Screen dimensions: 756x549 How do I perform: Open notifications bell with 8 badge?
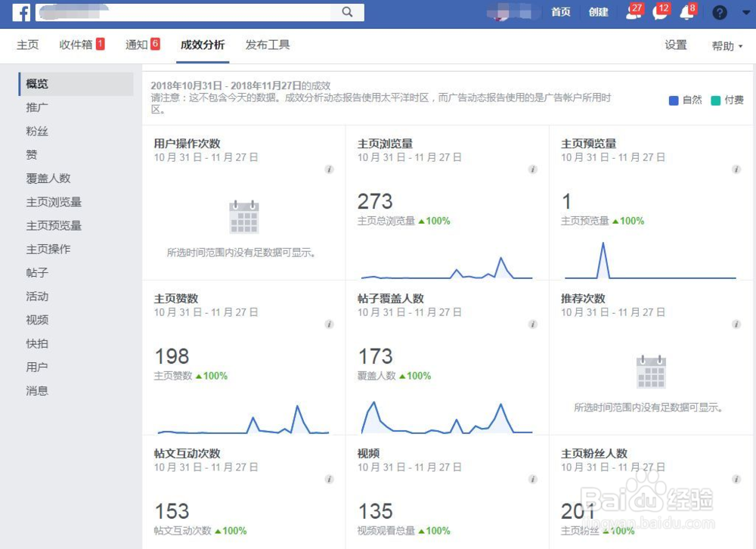point(687,12)
